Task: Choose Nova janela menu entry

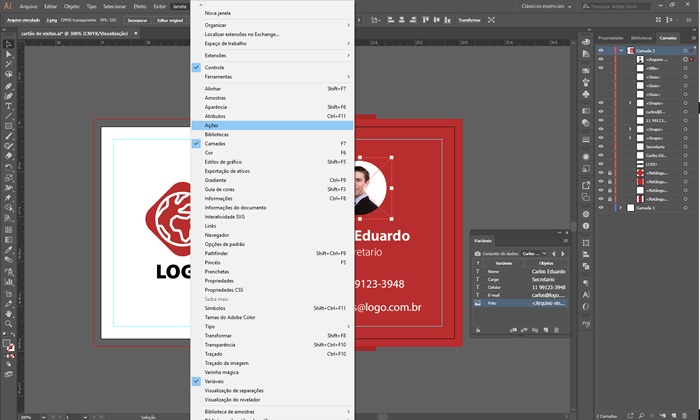Action: [x=272, y=13]
